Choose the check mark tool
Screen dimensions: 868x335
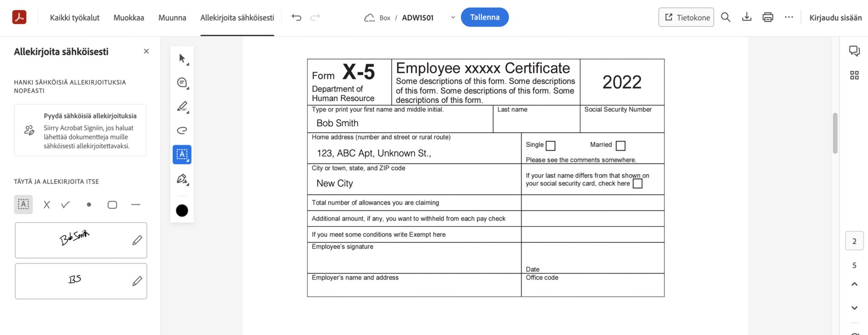point(66,205)
